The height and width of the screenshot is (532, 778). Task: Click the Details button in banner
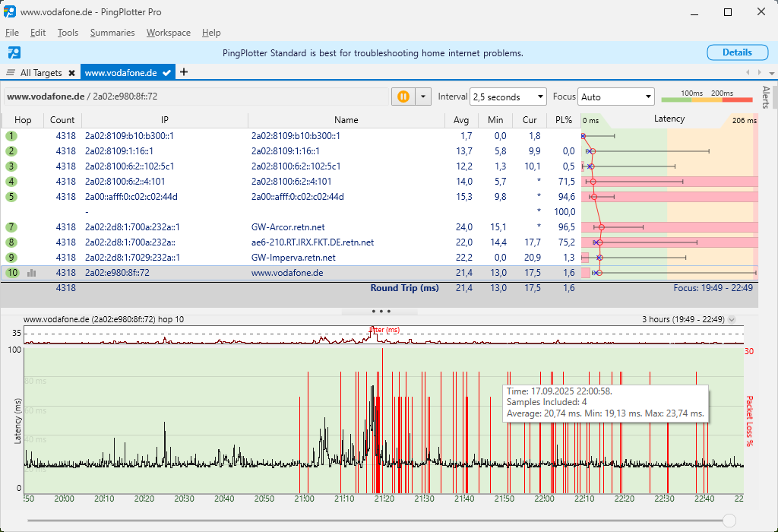[737, 52]
